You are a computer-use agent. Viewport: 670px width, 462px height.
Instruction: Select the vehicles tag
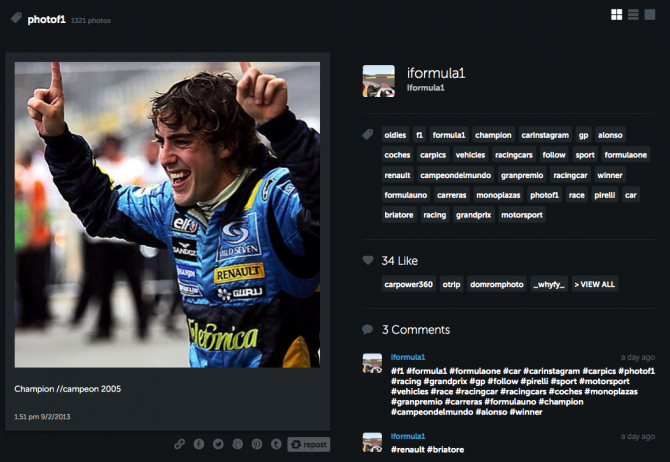click(x=470, y=155)
